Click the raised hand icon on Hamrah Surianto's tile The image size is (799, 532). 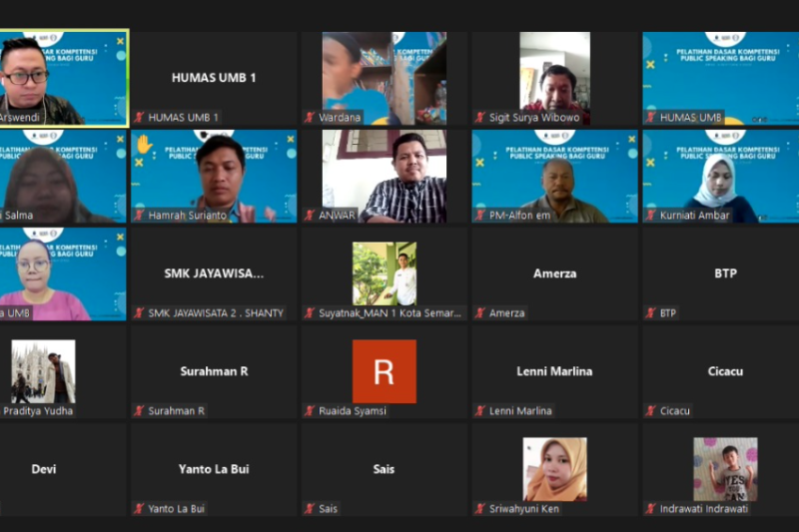(x=144, y=144)
